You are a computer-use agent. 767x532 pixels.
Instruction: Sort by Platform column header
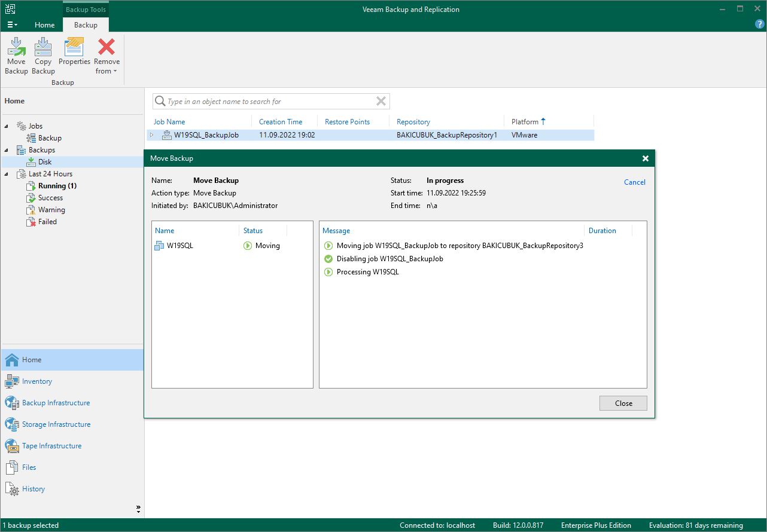pos(525,122)
